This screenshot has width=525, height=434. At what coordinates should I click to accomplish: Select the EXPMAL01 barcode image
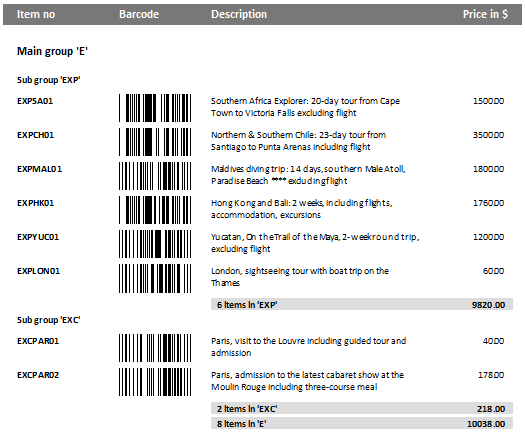155,176
